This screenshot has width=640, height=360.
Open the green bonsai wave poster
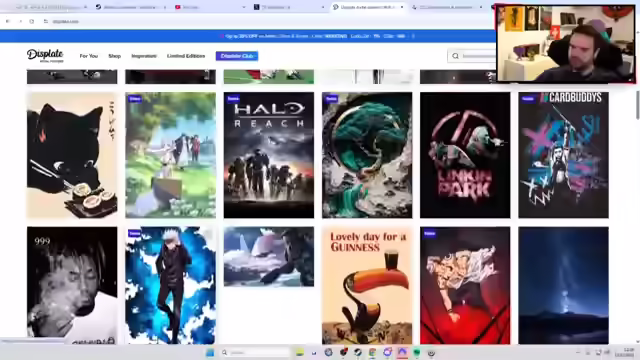(367, 155)
